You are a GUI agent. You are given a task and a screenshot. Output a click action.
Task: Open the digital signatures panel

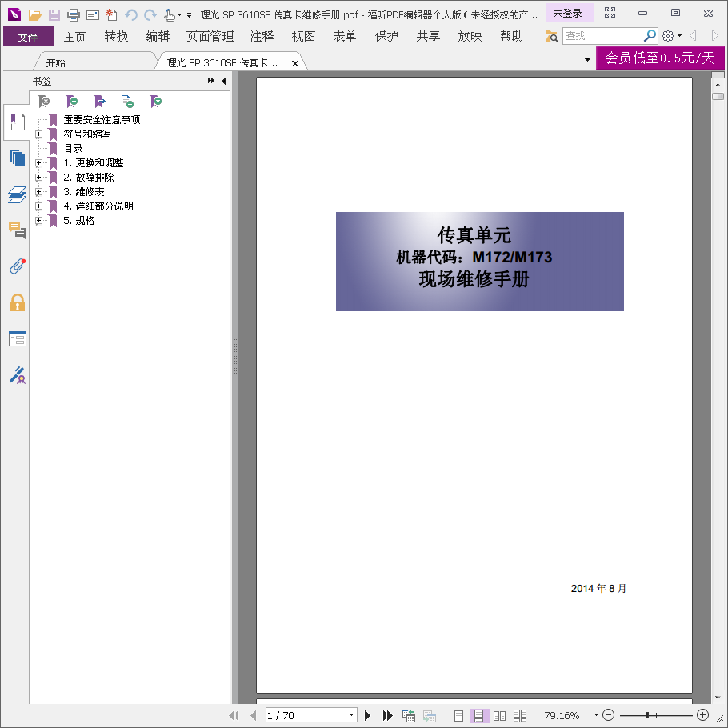click(x=17, y=375)
